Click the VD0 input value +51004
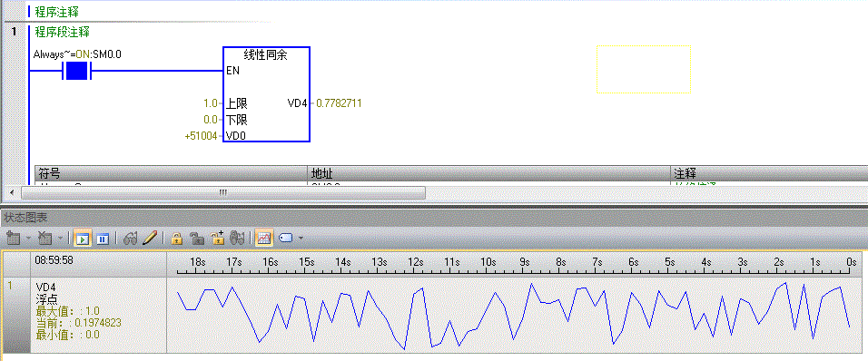This screenshot has height=361, width=868. coord(202,136)
